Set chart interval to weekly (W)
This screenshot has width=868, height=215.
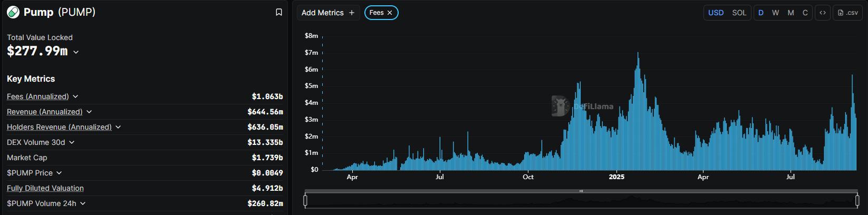click(775, 13)
